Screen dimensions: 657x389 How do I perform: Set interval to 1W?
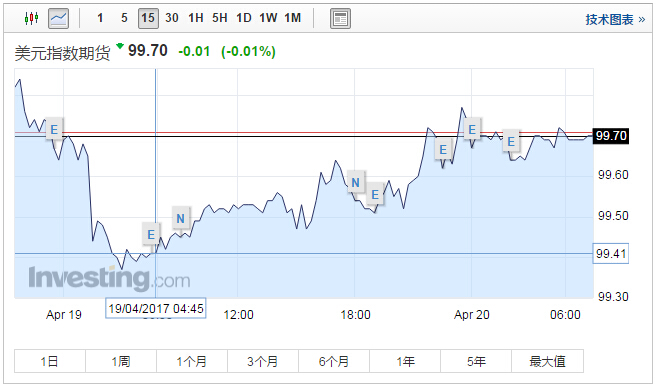pos(268,18)
